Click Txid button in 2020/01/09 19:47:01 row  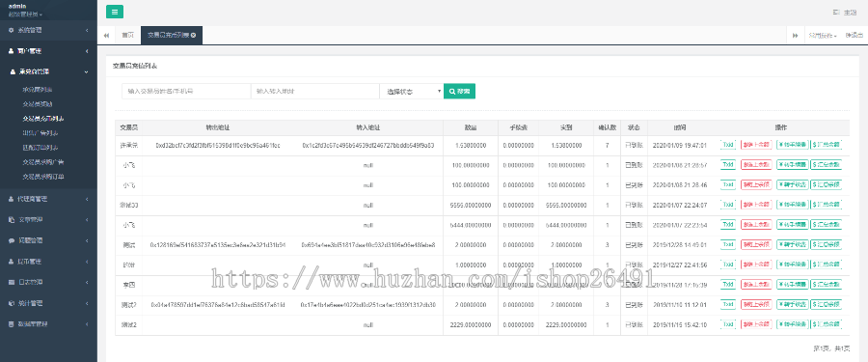coord(728,145)
